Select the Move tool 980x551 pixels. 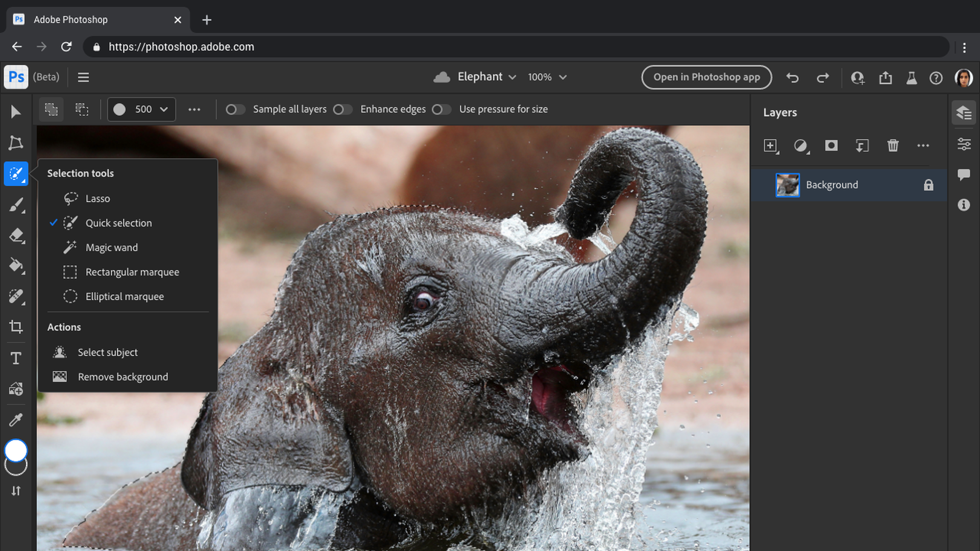16,111
